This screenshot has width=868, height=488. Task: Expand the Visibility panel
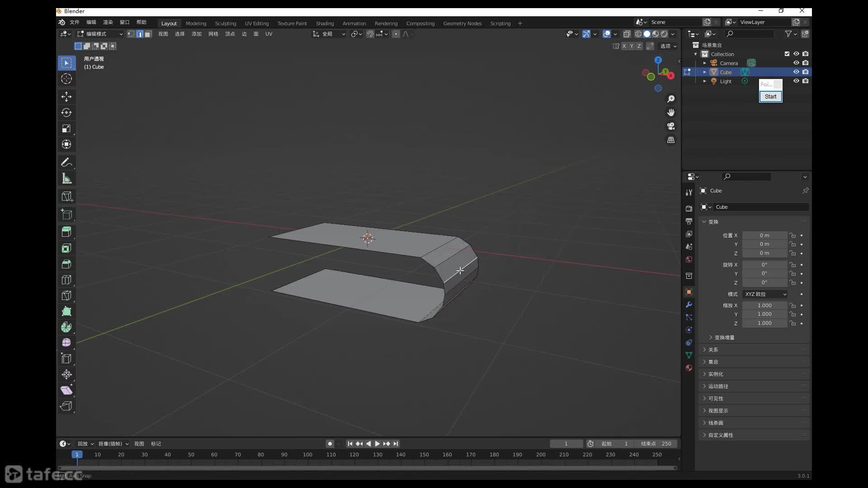(x=754, y=399)
